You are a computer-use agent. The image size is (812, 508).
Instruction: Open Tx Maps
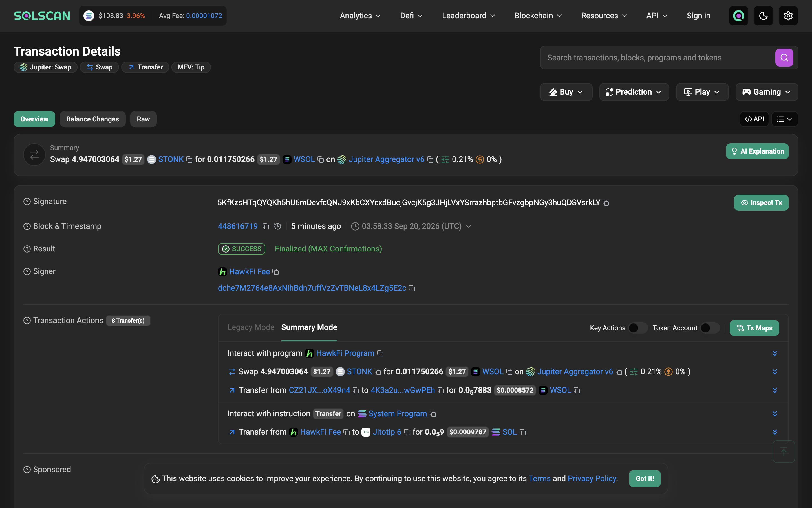tap(754, 328)
